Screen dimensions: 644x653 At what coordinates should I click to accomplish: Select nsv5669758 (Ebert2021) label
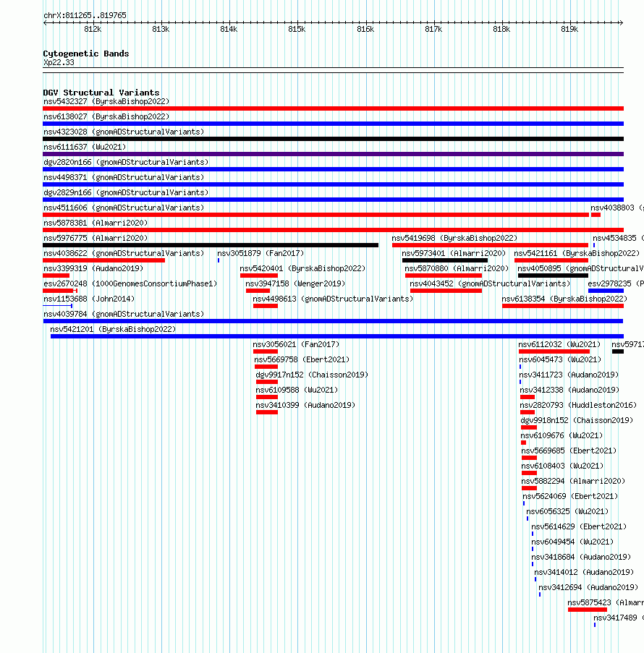pos(302,360)
